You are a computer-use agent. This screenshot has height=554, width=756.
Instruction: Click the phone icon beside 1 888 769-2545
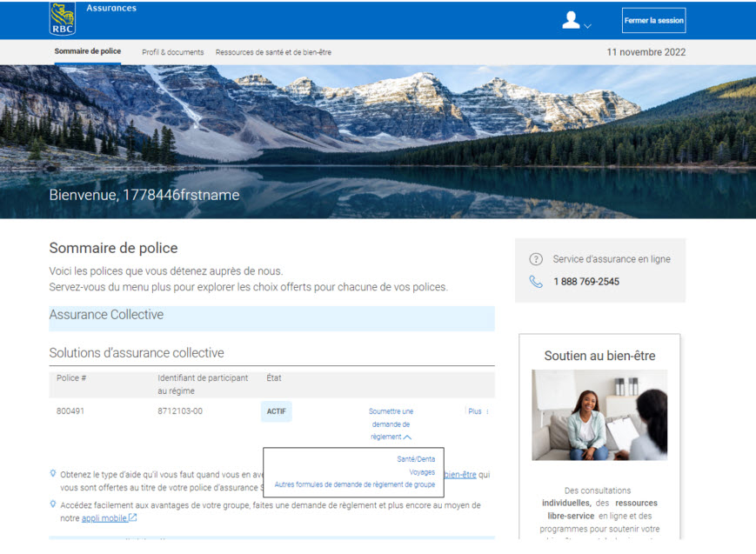[x=536, y=282]
